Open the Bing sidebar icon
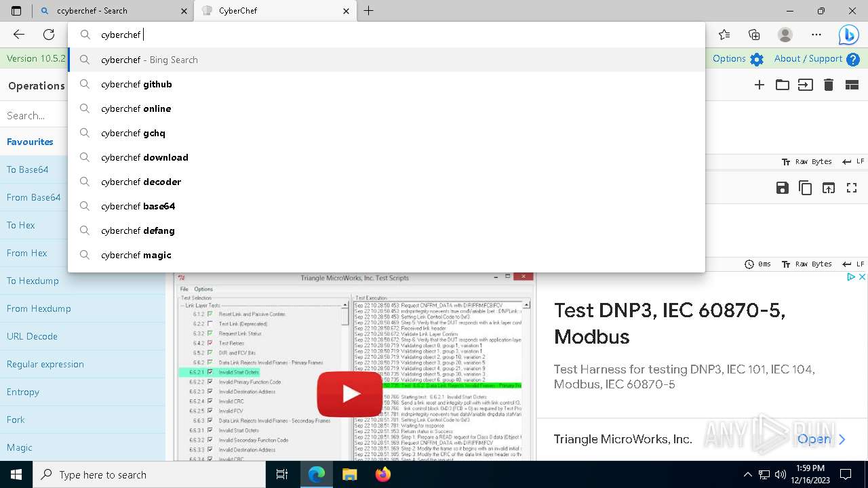The image size is (868, 488). tap(848, 35)
